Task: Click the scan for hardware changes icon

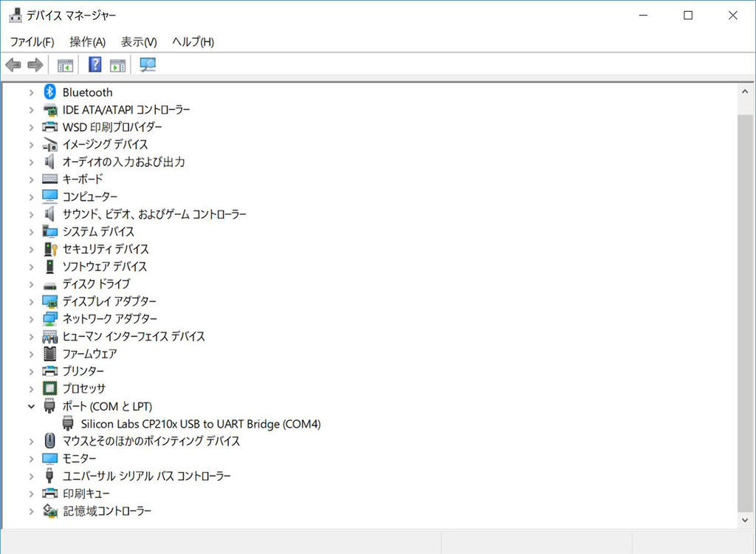Action: tap(148, 65)
